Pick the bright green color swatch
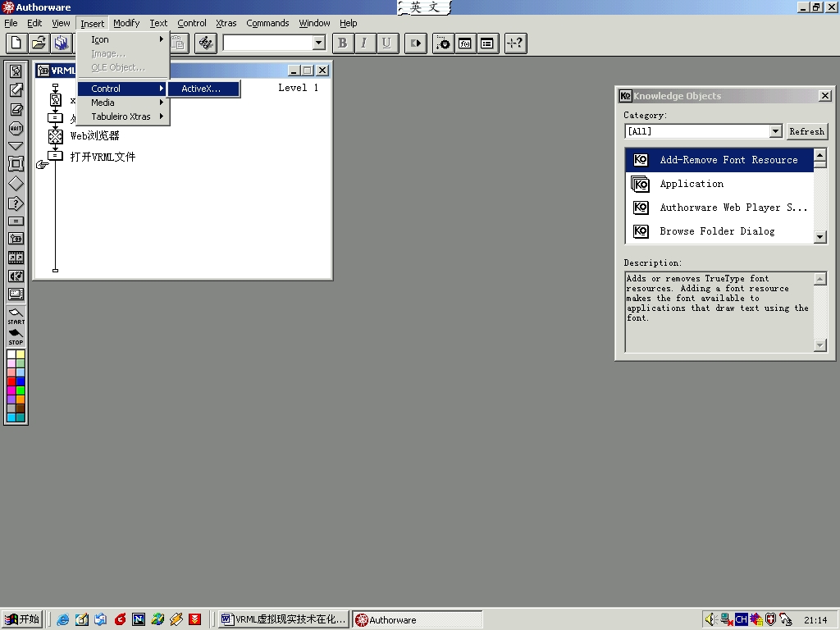 [x=21, y=390]
